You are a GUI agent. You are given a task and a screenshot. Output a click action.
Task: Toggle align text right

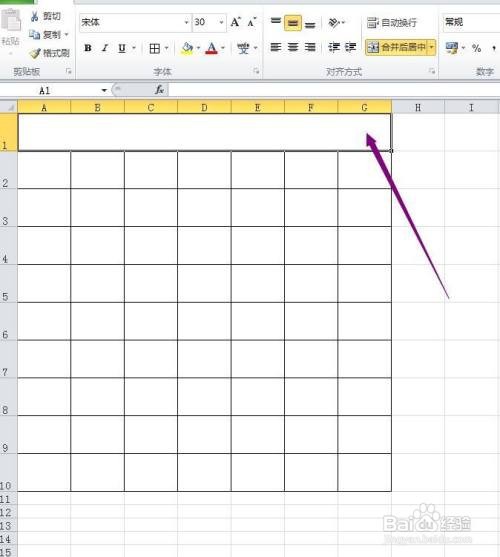[310, 47]
